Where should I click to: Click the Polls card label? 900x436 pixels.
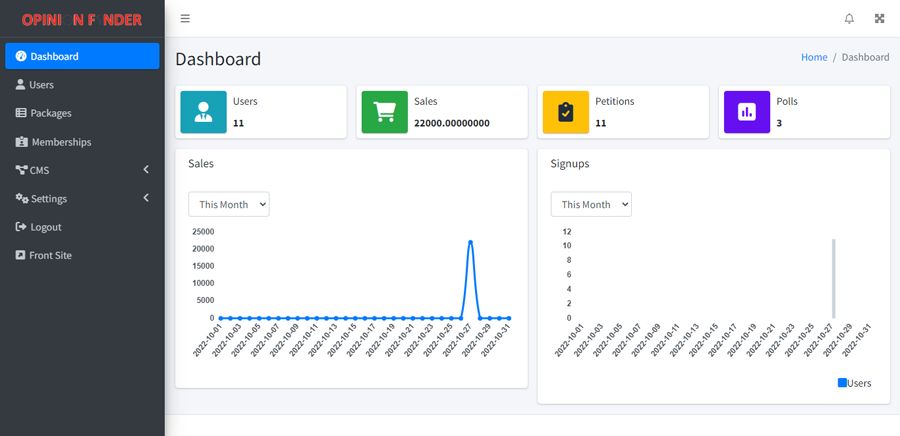787,101
